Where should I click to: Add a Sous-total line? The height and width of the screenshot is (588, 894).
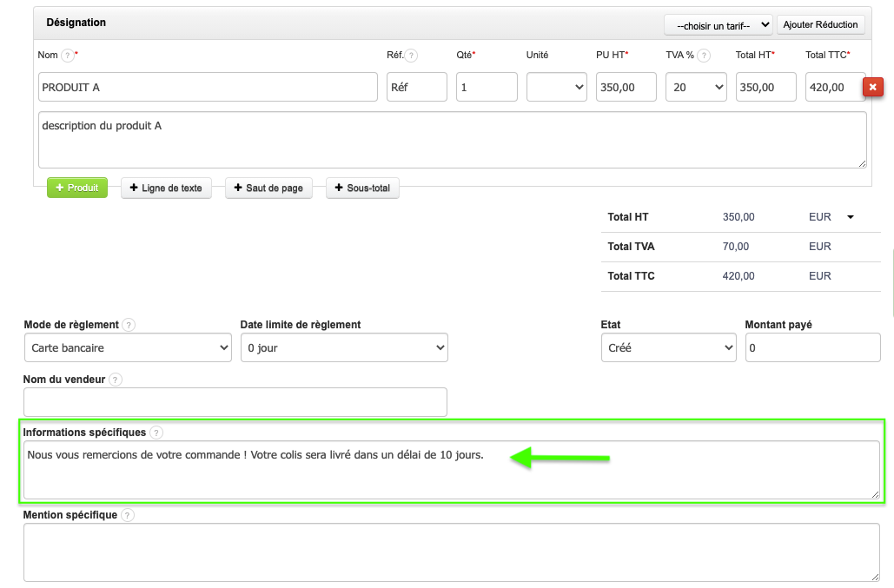click(x=362, y=188)
